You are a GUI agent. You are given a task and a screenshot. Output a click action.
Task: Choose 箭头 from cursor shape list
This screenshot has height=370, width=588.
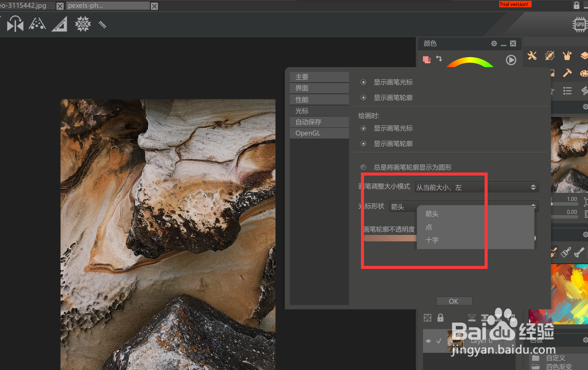coord(476,214)
